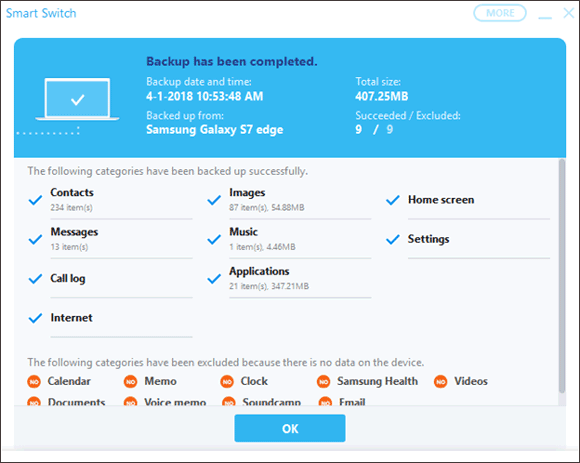Close the Smart Switch window
580x463 pixels.
tap(569, 13)
